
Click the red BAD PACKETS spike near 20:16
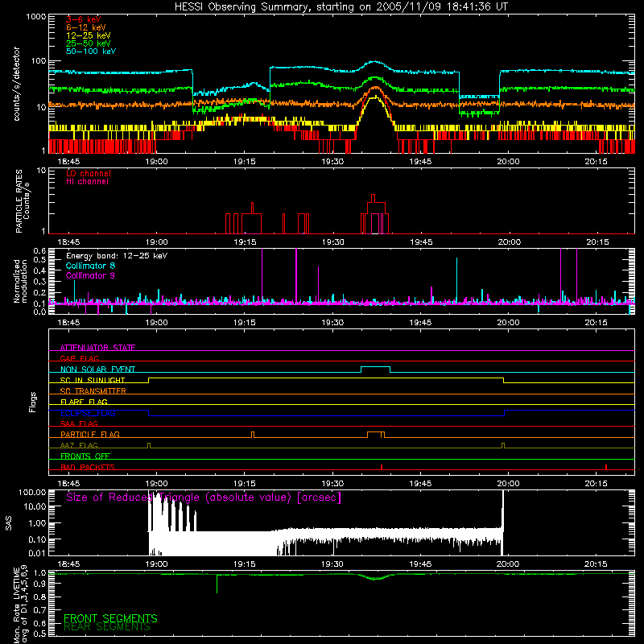[606, 467]
